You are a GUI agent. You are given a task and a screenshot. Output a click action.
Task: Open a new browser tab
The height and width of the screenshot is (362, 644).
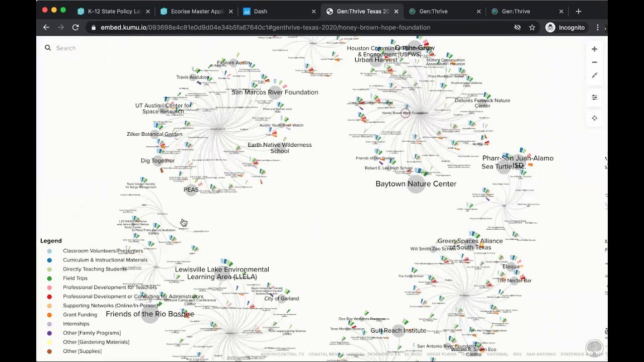[579, 11]
